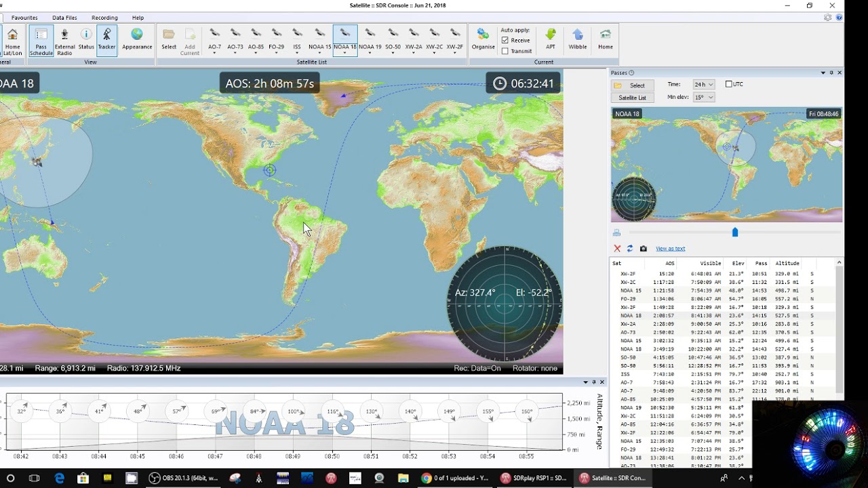Viewport: 868px width, 488px height.
Task: Select the XW-2F satellite
Action: [x=455, y=41]
